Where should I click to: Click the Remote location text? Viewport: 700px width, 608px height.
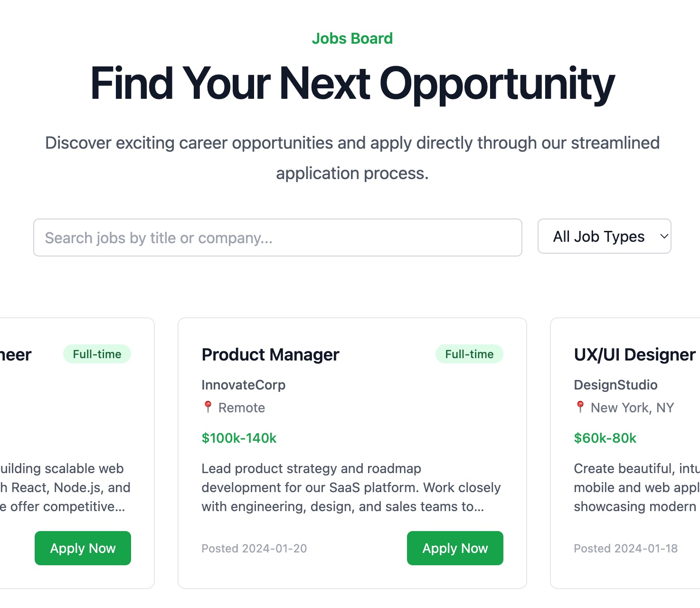[x=241, y=408]
